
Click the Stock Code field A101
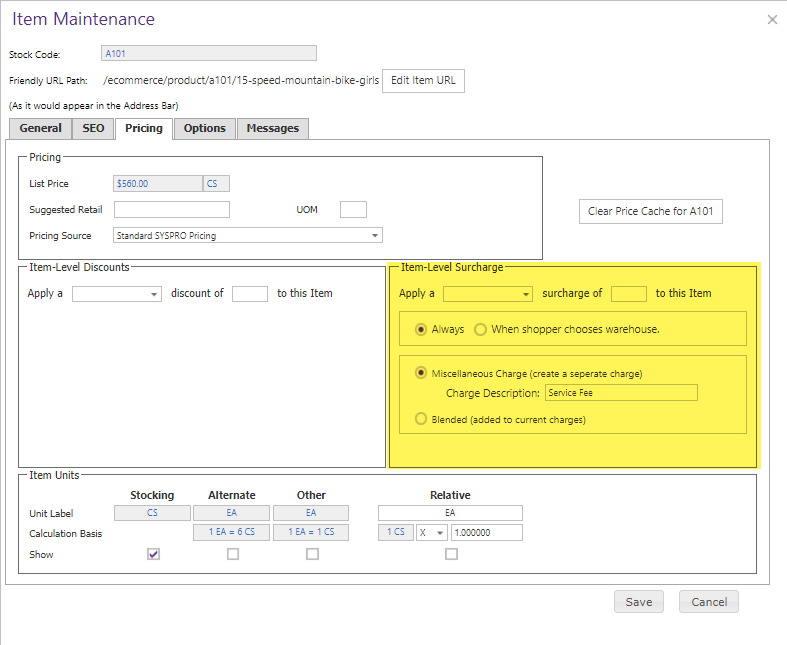(209, 53)
